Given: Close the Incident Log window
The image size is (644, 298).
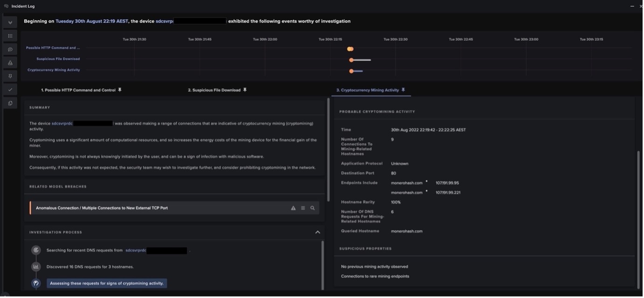Looking at the screenshot, I should click(641, 6).
